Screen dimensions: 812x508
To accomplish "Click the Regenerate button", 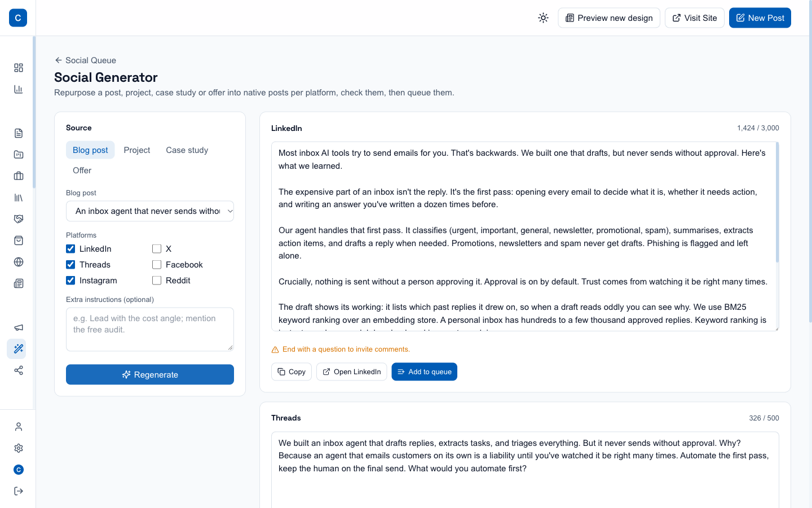I will 150,375.
